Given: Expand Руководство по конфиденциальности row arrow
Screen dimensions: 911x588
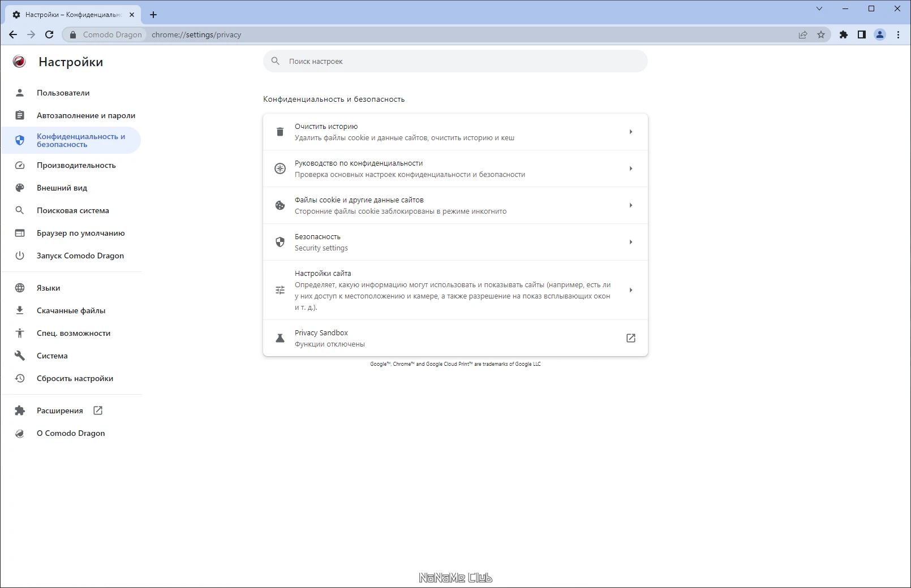Looking at the screenshot, I should coord(631,168).
